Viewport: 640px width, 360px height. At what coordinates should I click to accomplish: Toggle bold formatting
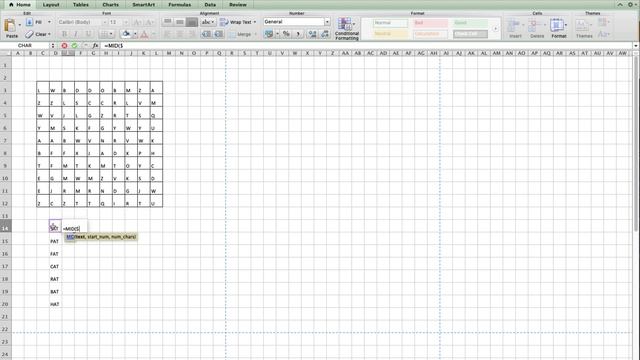point(64,34)
